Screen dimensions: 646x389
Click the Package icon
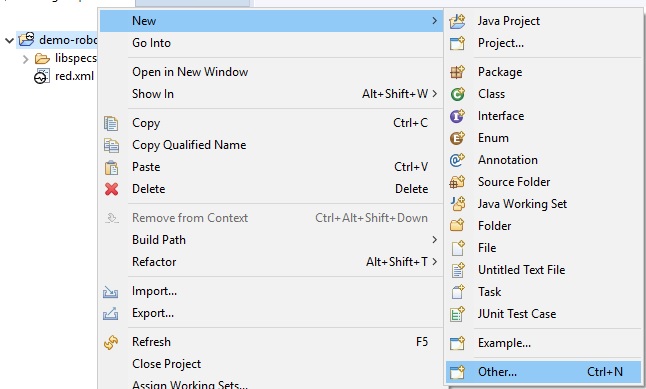(457, 72)
